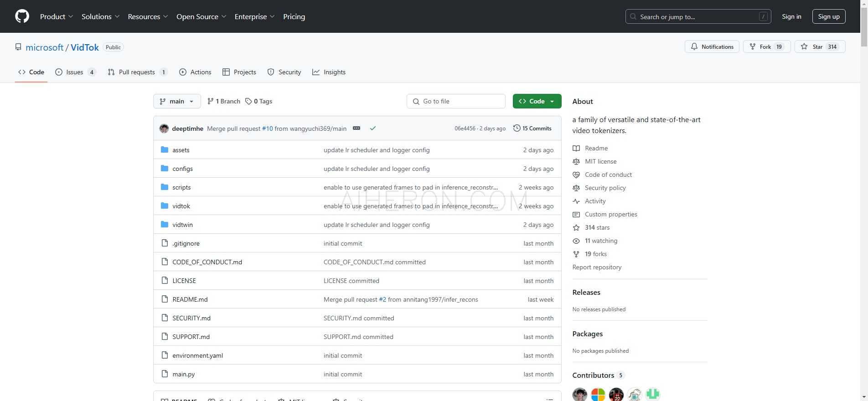Viewport: 868px width, 401px height.
Task: Open the microsoft organization link
Action: point(45,47)
